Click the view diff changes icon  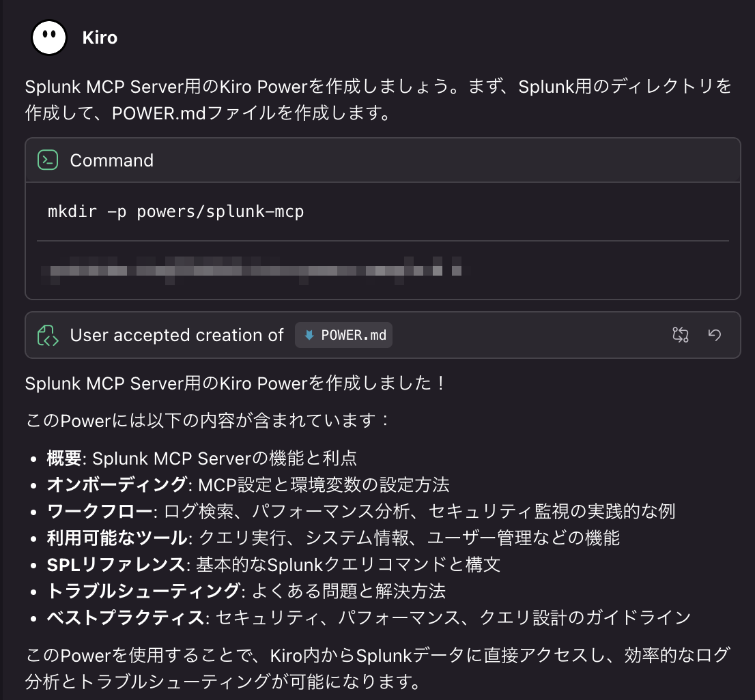coord(680,334)
